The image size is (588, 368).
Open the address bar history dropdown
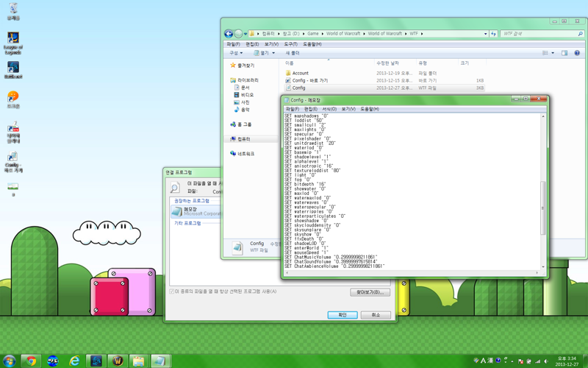(x=485, y=34)
